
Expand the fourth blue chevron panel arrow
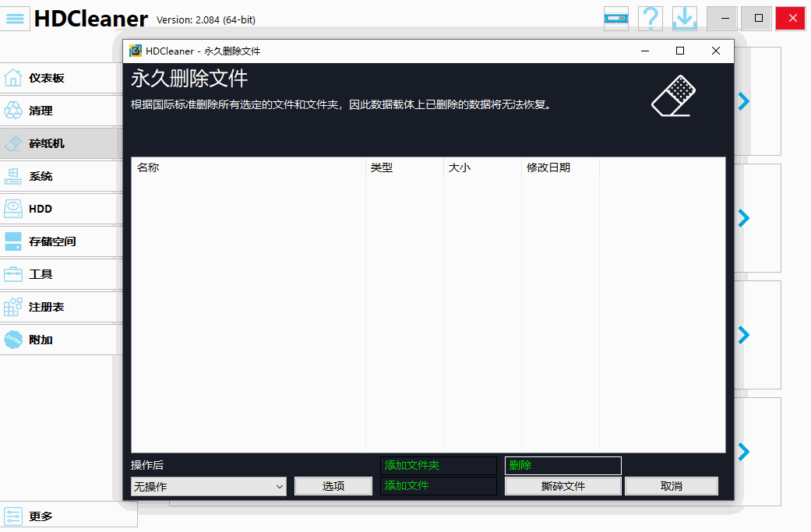(744, 452)
